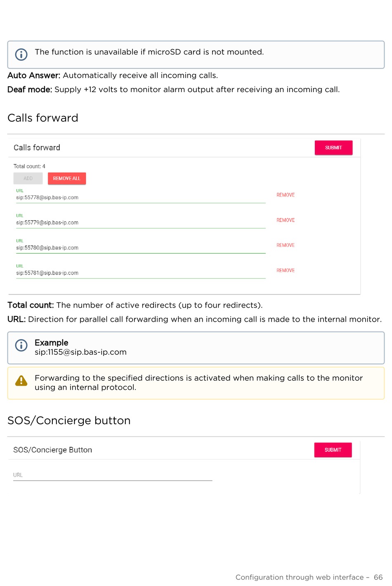Click the SOS/Concierge Button panel title
This screenshot has width=392, height=586.
coord(52,450)
